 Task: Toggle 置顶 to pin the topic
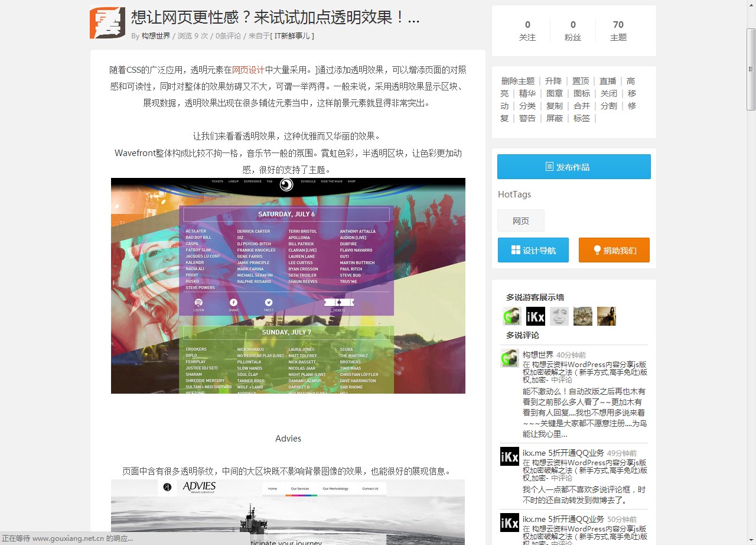click(580, 81)
